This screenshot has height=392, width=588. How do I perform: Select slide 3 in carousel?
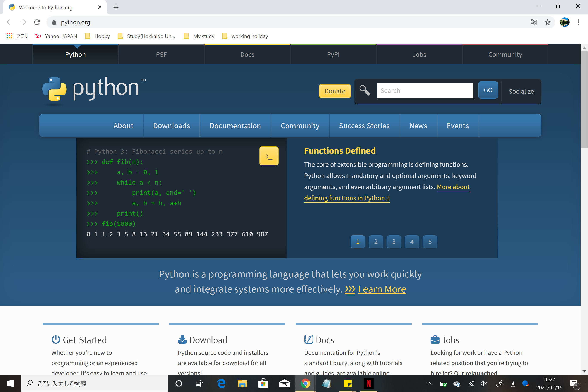pyautogui.click(x=394, y=242)
